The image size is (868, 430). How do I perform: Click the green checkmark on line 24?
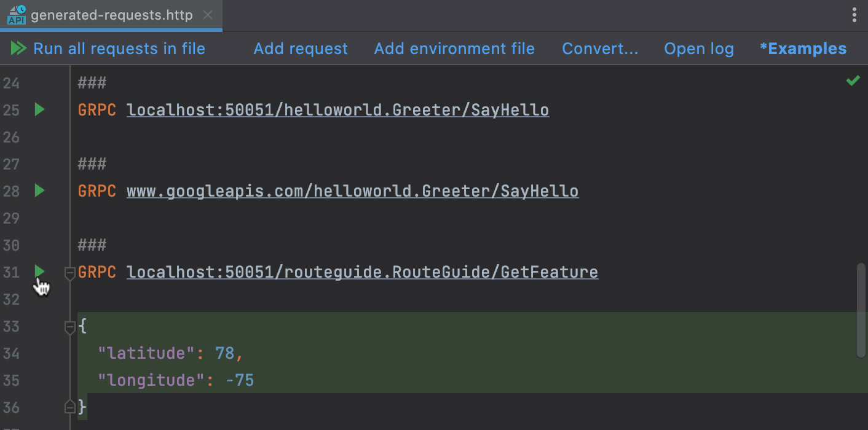(853, 80)
